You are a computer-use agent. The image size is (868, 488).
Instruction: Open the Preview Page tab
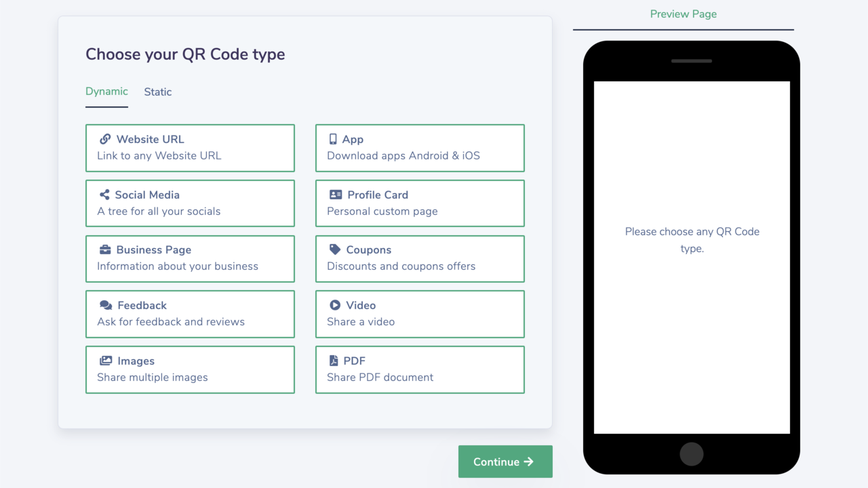683,14
